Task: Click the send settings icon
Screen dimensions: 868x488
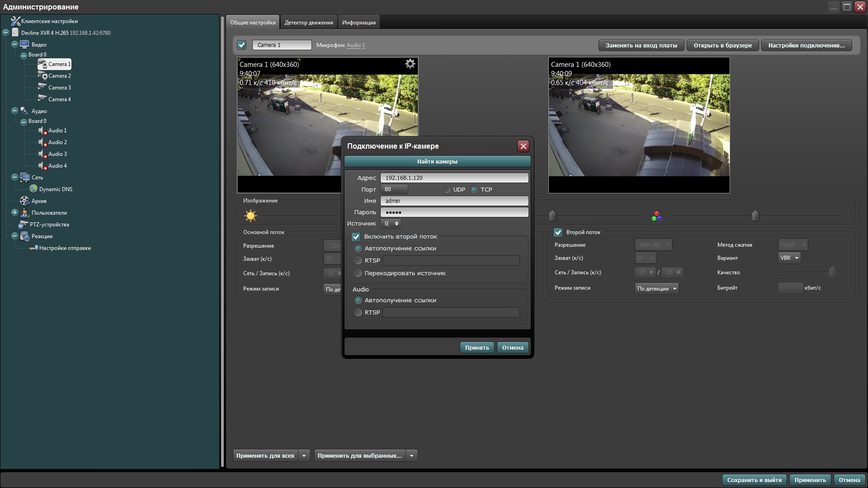Action: pyautogui.click(x=33, y=248)
